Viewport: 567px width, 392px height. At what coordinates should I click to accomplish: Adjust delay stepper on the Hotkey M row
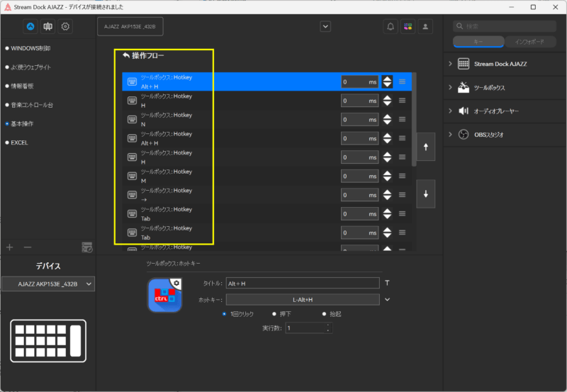[x=387, y=176]
